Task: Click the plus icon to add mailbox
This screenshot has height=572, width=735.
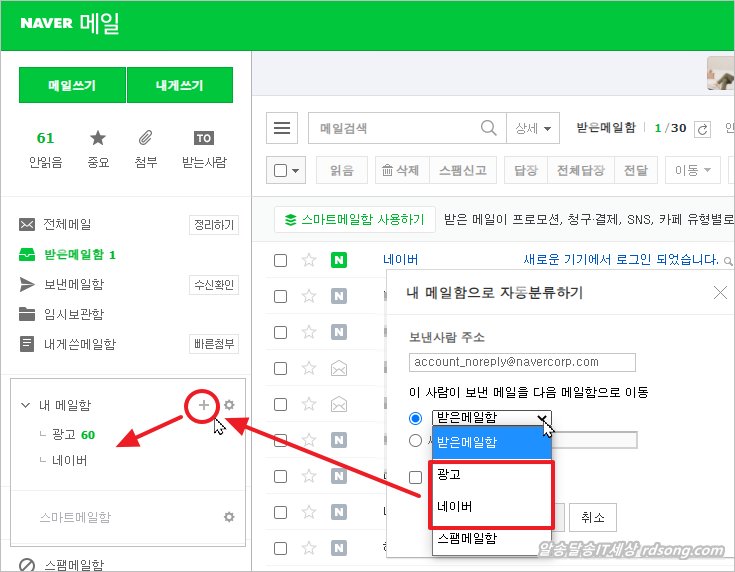Action: tap(204, 405)
